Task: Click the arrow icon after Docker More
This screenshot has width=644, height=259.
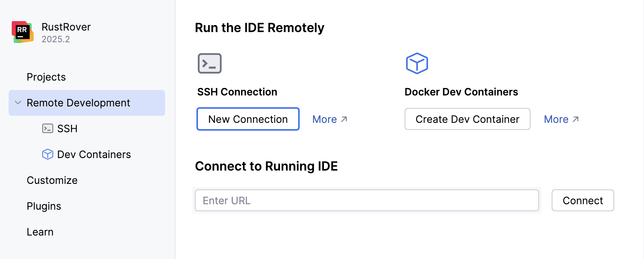Action: tap(576, 119)
